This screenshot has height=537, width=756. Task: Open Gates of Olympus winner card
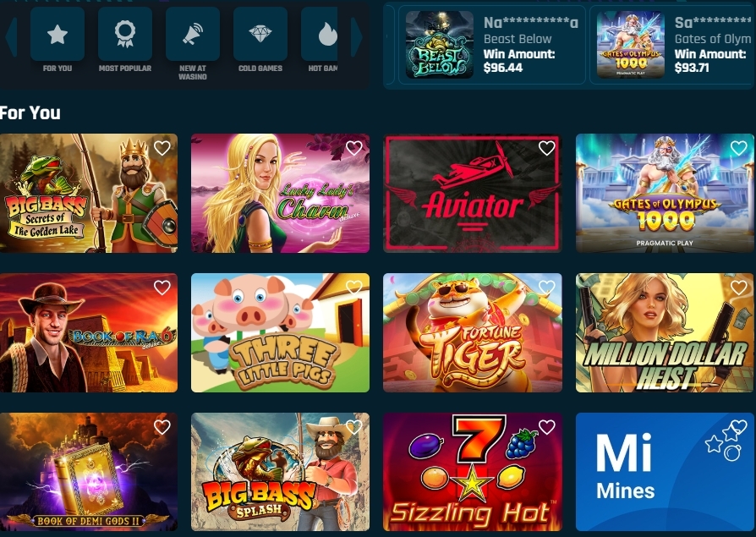click(x=672, y=45)
